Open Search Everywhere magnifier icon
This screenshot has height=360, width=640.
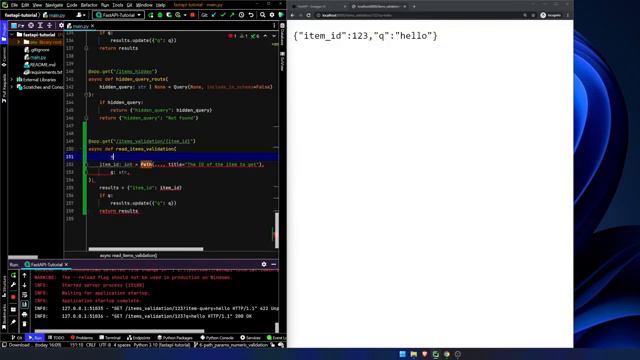pyautogui.click(x=262, y=15)
